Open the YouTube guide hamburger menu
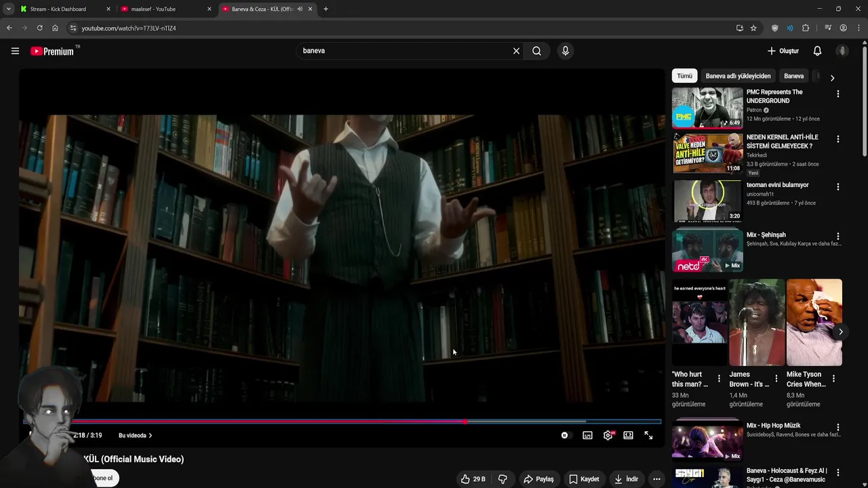The image size is (868, 488). (x=15, y=51)
